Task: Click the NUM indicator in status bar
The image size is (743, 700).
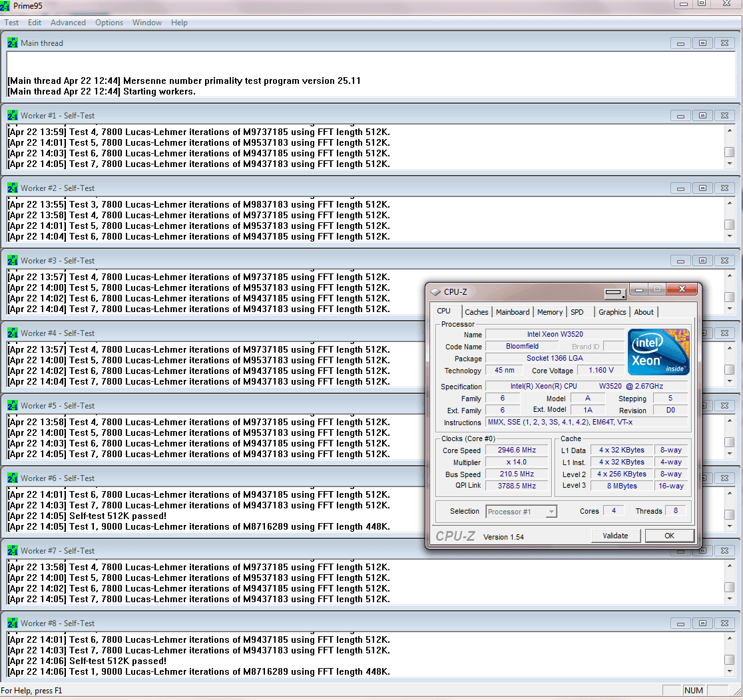Action: point(694,691)
